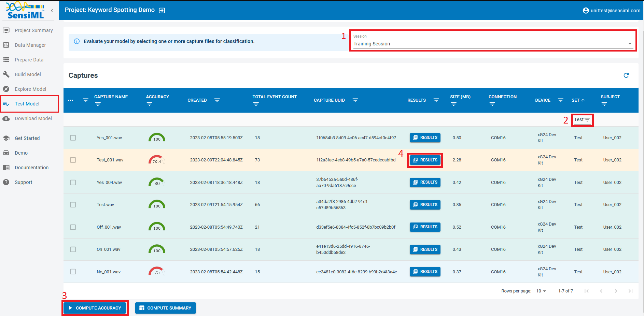644x316 pixels.
Task: Click the unittest@sensiml.com account label
Action: point(615,11)
